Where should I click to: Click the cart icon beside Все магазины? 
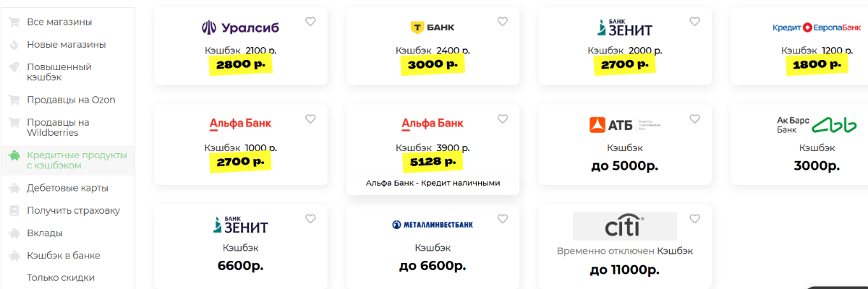(13, 22)
